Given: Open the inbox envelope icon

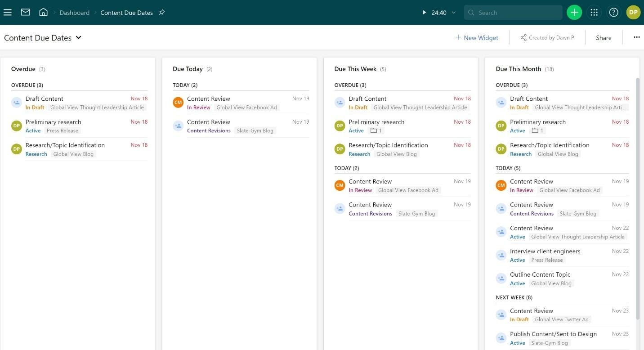Looking at the screenshot, I should 26,13.
